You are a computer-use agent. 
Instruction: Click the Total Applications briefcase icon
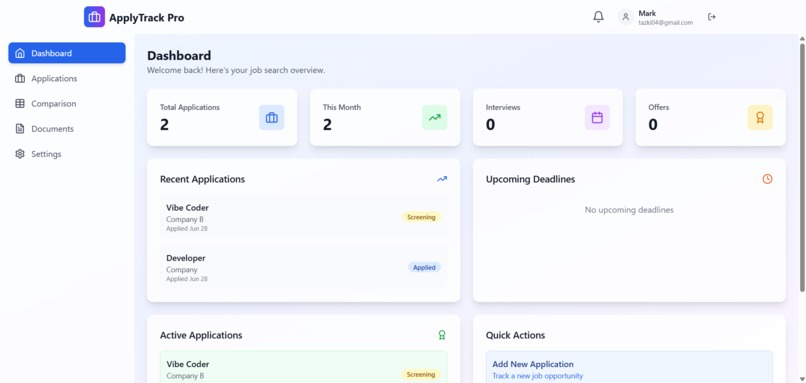click(x=271, y=118)
